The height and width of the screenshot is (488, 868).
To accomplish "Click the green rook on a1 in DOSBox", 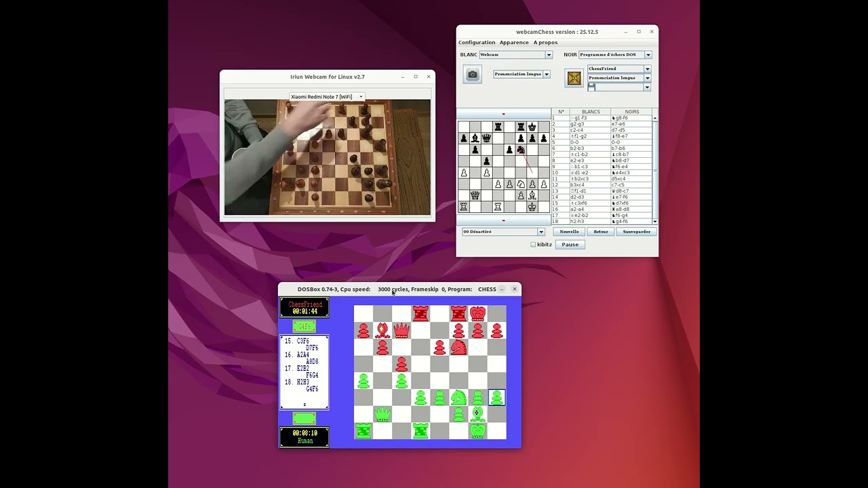I will pyautogui.click(x=363, y=430).
